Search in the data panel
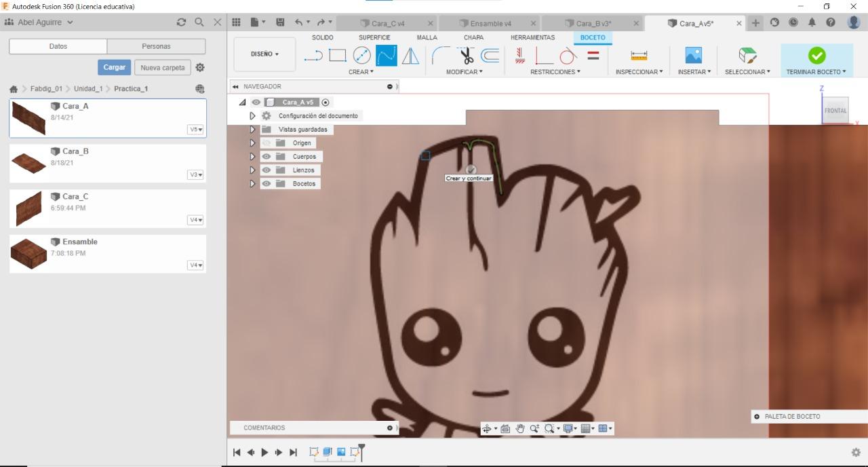This screenshot has width=868, height=467. (199, 22)
